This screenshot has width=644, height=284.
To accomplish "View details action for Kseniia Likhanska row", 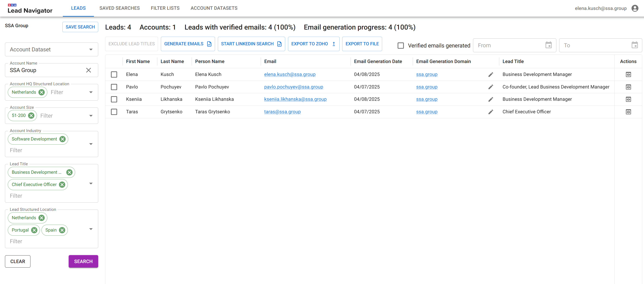I will coord(628,99).
